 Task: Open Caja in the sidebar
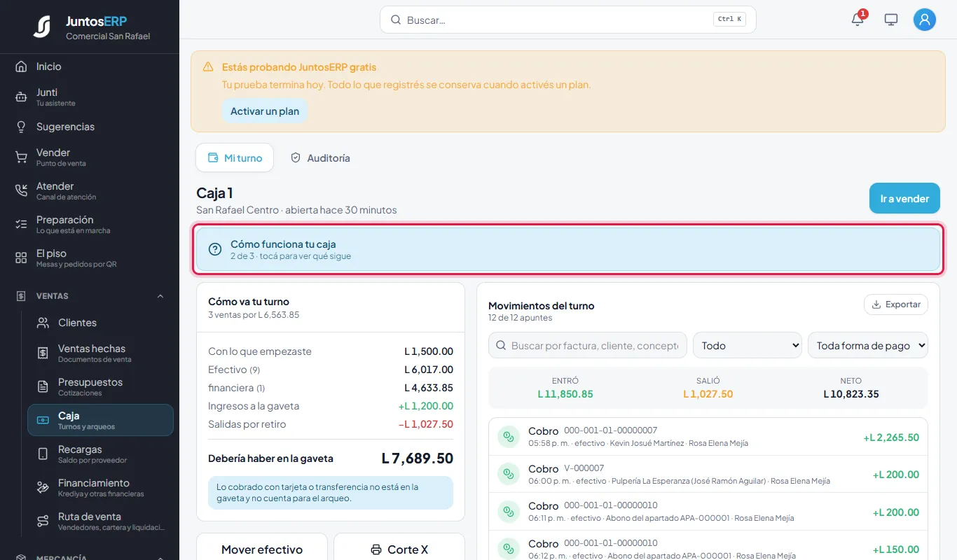[100, 420]
